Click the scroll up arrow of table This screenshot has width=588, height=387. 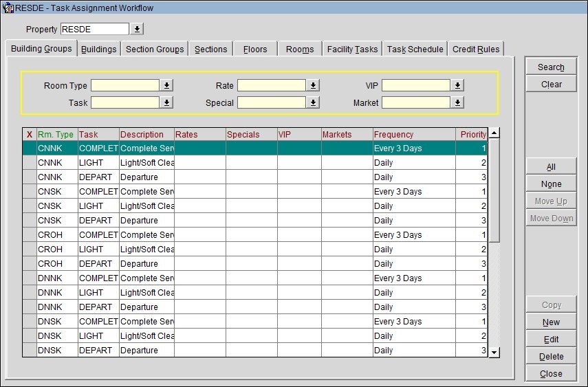pyautogui.click(x=494, y=133)
